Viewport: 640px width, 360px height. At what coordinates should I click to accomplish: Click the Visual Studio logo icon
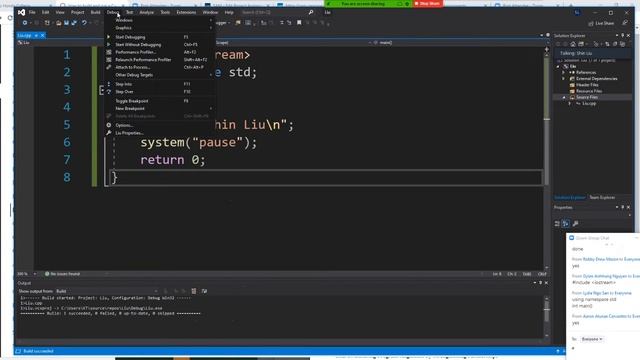click(21, 12)
